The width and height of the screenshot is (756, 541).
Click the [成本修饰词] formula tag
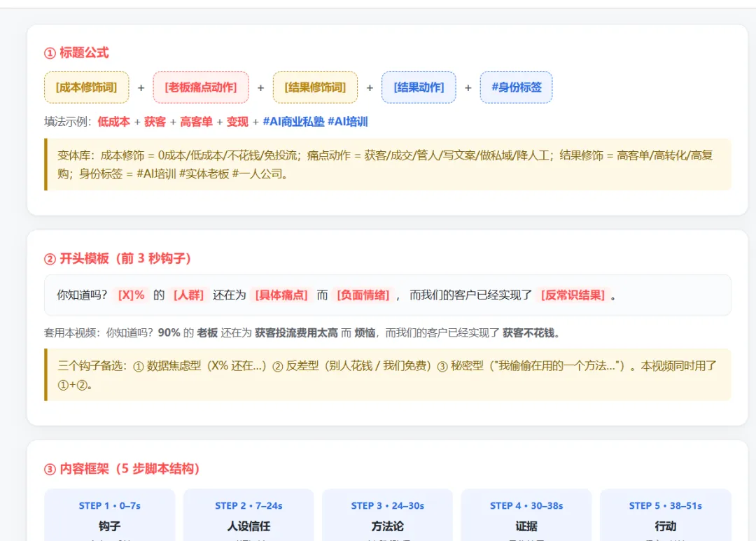tap(86, 87)
